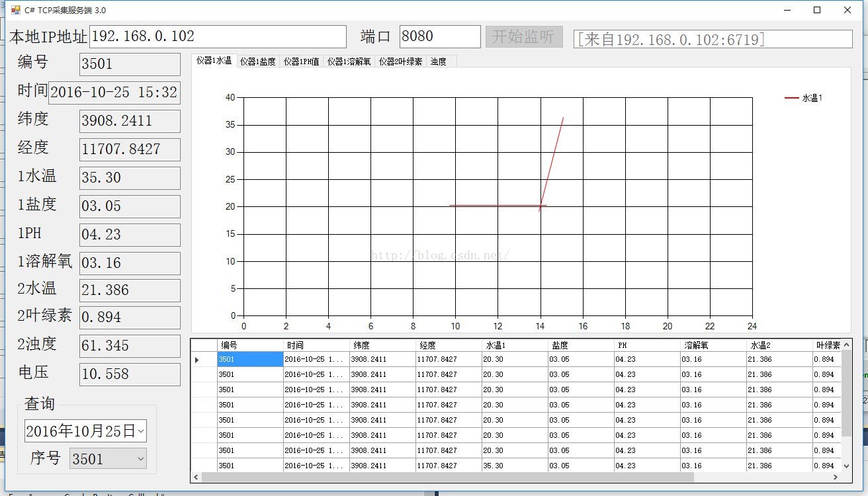Close the TCP采集服务端 window
Viewport: 868px width, 496px height.
coord(847,10)
